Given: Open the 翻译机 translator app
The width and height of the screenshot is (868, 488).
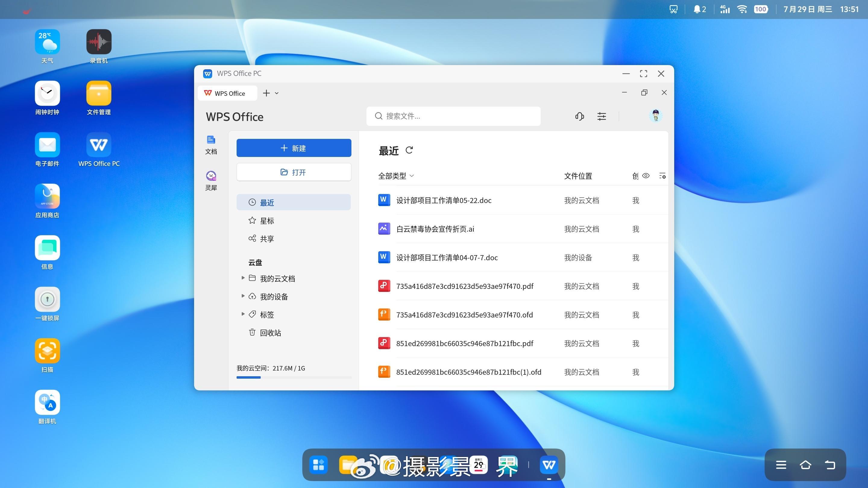Looking at the screenshot, I should point(47,402).
